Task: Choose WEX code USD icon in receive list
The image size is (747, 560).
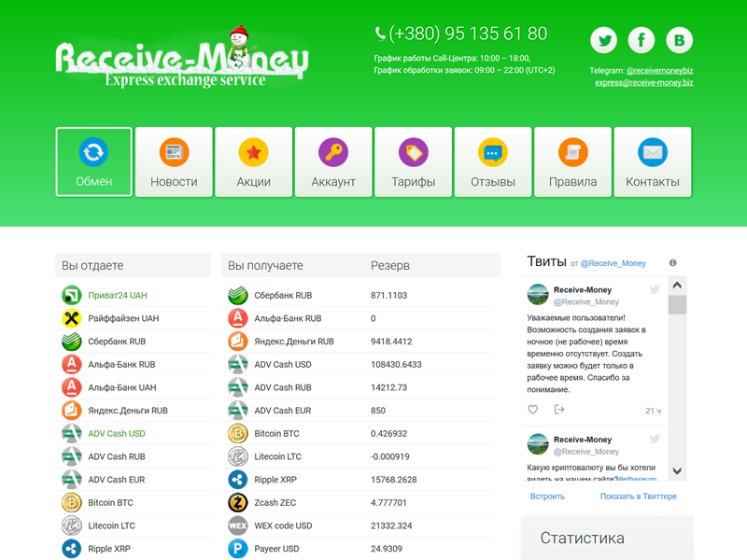Action: click(x=238, y=525)
